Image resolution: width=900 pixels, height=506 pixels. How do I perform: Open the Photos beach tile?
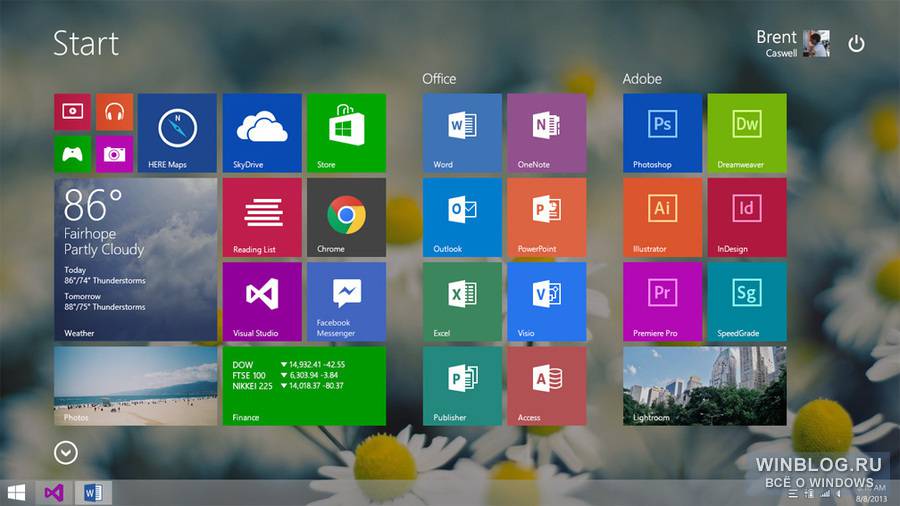point(135,386)
